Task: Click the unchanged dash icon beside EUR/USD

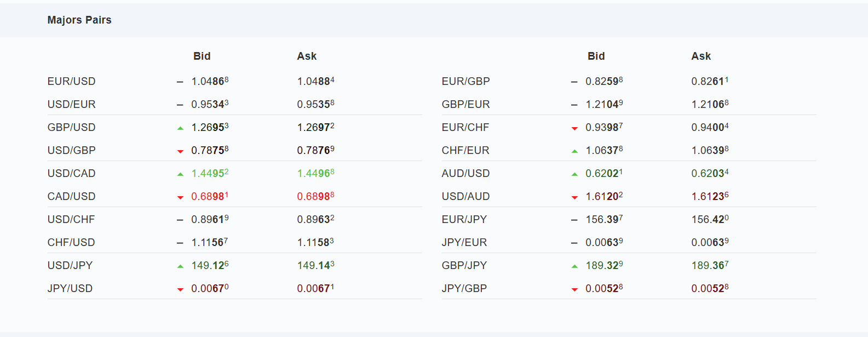Action: pyautogui.click(x=180, y=82)
